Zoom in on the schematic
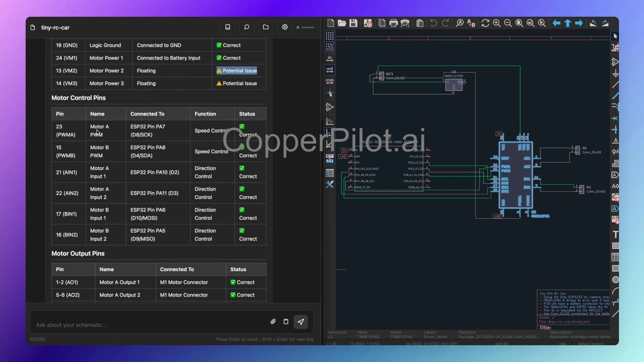The image size is (644, 362). [497, 23]
